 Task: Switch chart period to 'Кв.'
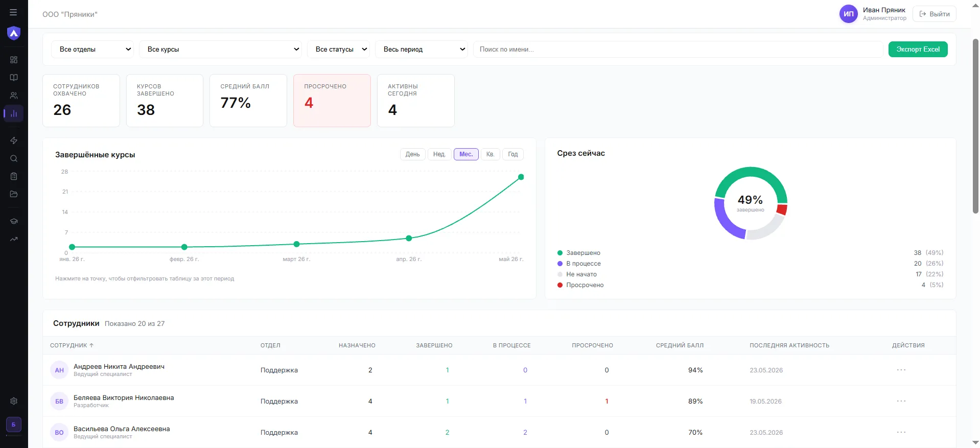pos(491,154)
